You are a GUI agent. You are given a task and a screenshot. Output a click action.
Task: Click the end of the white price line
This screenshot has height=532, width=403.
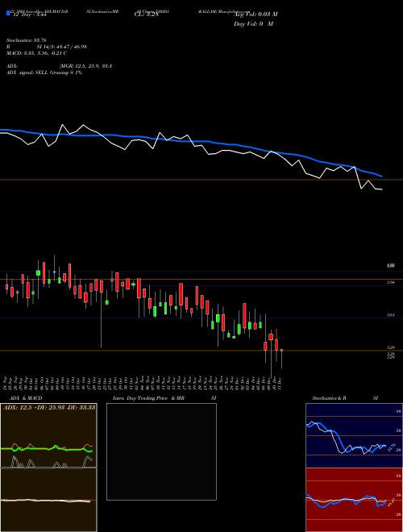(x=382, y=189)
